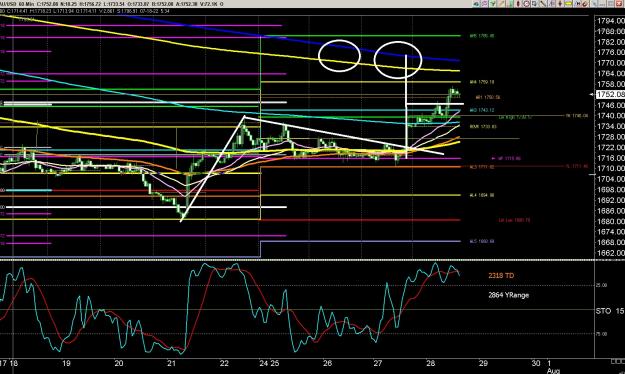Click date label 30 on time axis
The image size is (625, 374).
(x=536, y=363)
